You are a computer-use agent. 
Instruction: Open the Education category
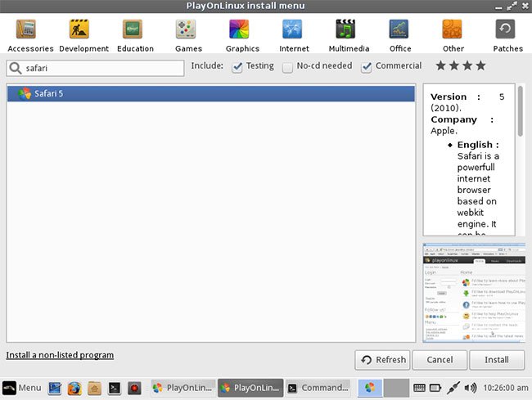[x=135, y=36]
